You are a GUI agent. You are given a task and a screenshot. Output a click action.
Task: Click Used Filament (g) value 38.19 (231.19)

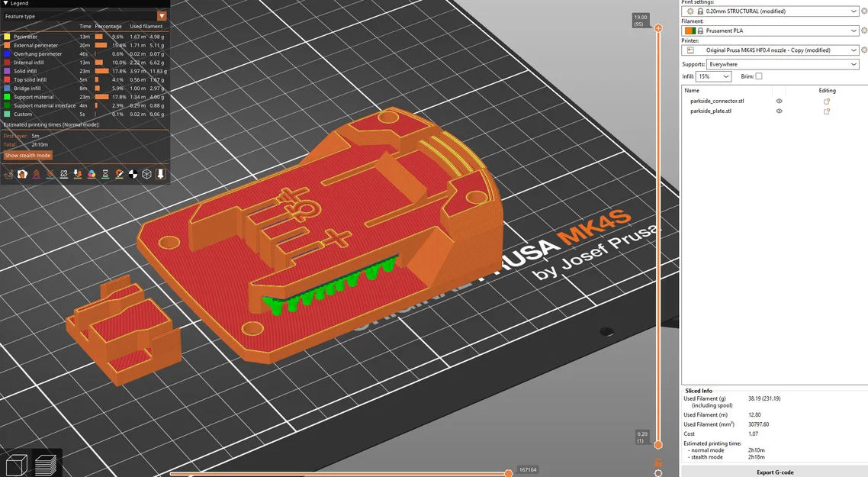tap(764, 398)
